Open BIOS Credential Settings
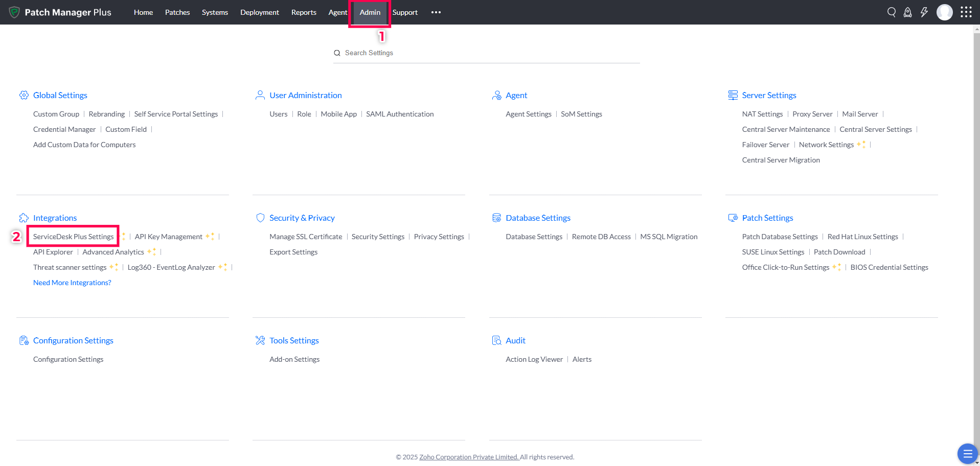 (x=890, y=267)
